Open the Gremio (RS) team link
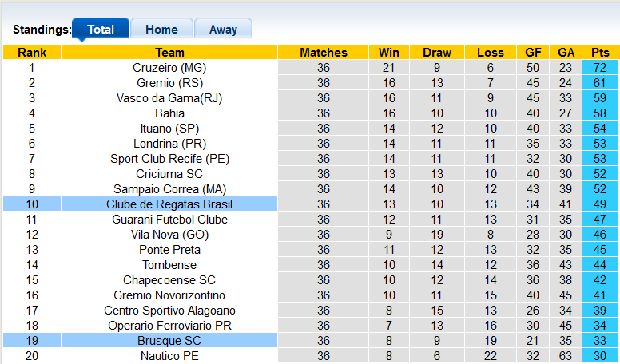 pos(169,83)
